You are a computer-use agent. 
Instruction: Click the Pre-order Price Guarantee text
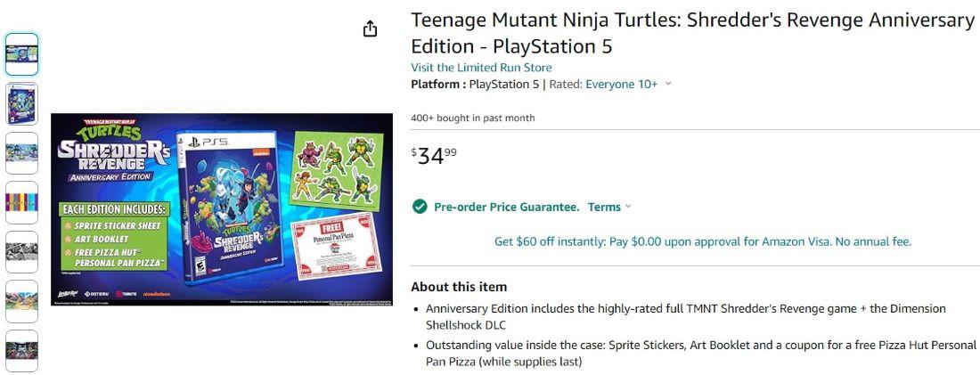point(506,207)
